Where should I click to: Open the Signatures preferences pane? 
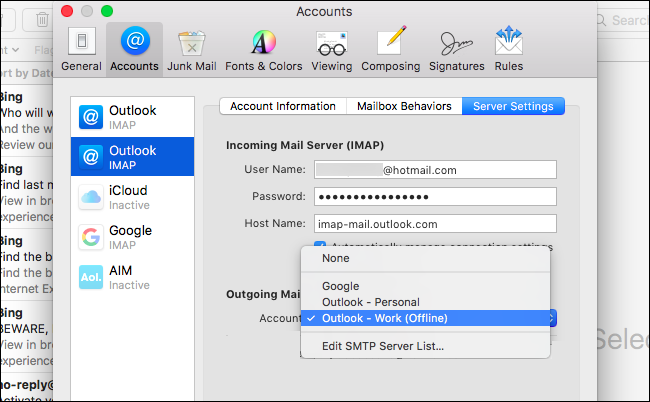tap(456, 49)
